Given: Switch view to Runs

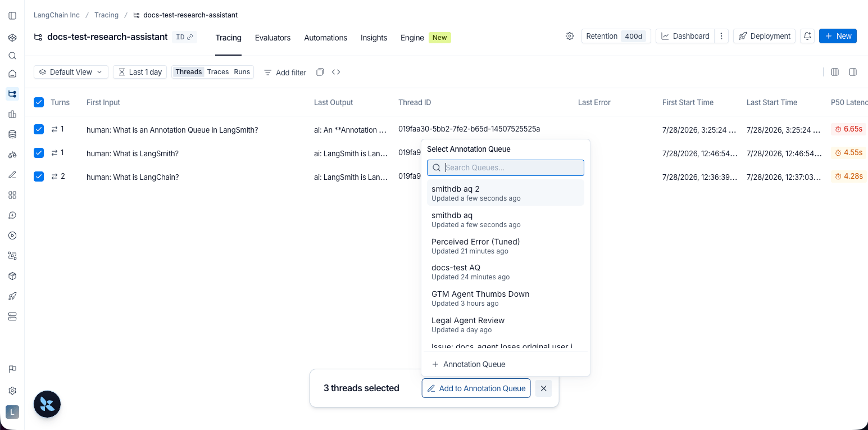Looking at the screenshot, I should click(242, 72).
